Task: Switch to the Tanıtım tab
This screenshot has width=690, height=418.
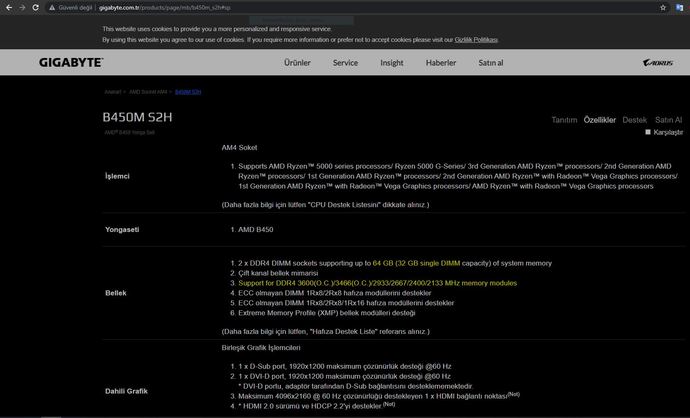Action: [564, 120]
